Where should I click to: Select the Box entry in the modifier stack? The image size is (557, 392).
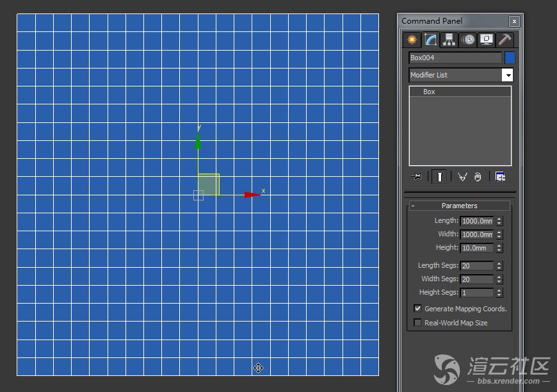click(460, 92)
